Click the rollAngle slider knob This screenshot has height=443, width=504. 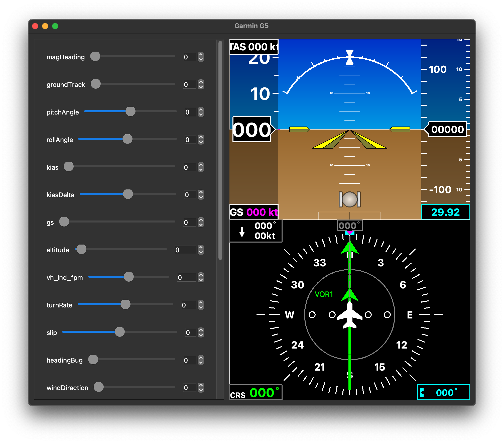point(128,139)
